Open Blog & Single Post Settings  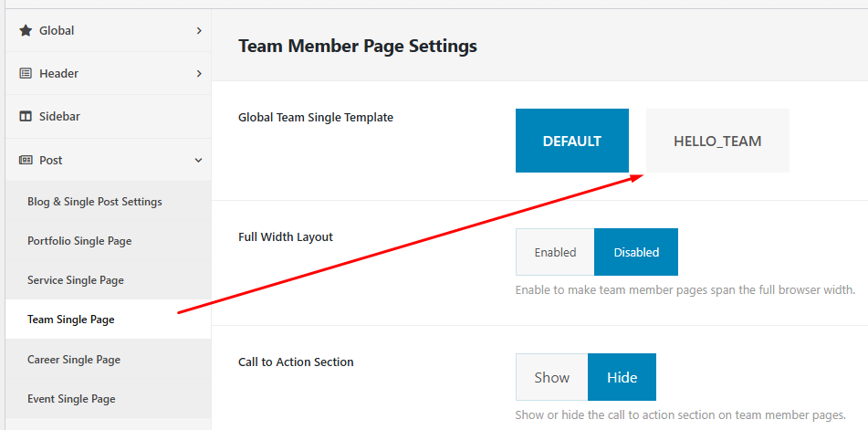coord(94,202)
